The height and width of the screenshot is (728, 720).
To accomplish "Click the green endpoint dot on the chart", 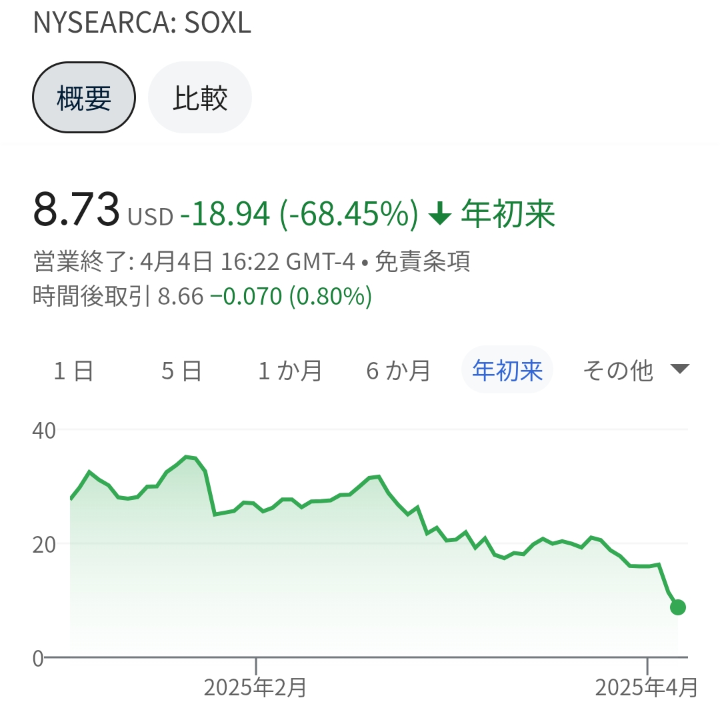I will click(x=678, y=607).
